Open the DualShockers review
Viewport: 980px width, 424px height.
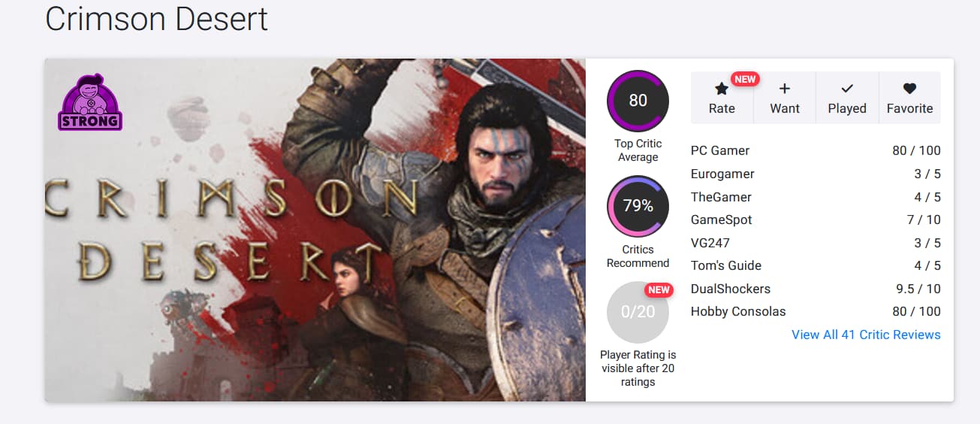coord(731,289)
